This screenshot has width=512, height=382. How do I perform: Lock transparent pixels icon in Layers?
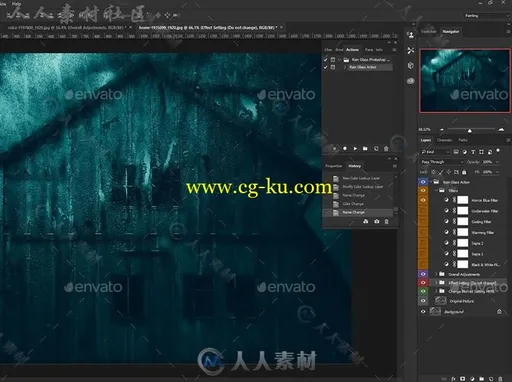[x=433, y=172]
